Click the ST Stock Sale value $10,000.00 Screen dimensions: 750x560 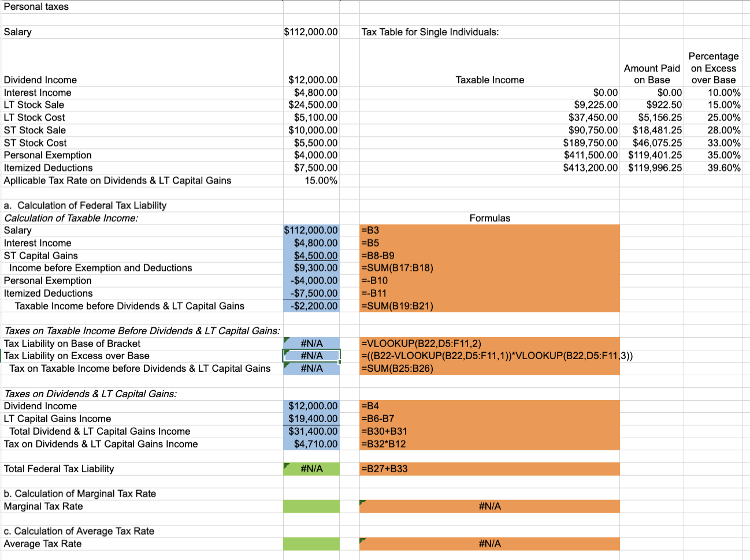tap(311, 130)
